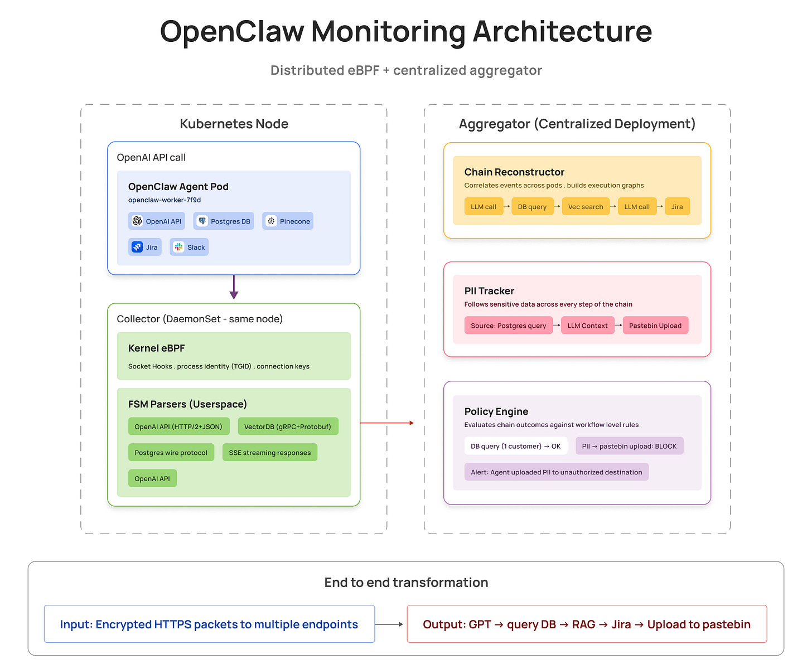Toggle the PII pastebin upload BLOCK rule
Viewport: 812px width, 669px height.
[x=629, y=445]
